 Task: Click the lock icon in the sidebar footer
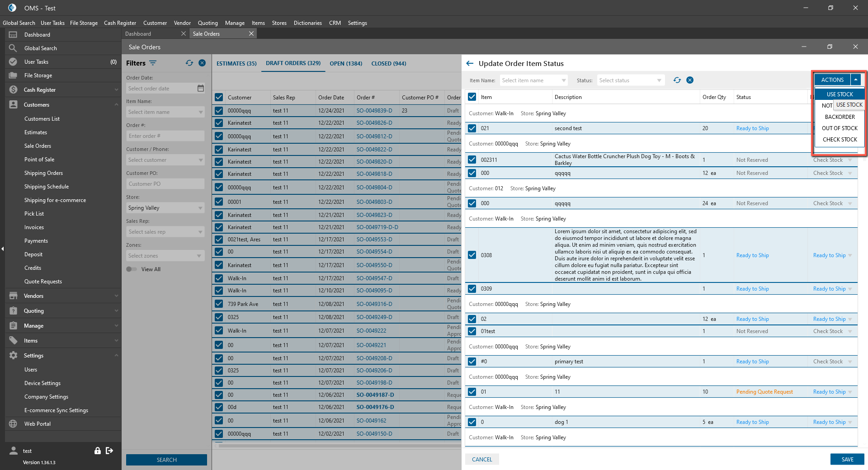tap(97, 451)
